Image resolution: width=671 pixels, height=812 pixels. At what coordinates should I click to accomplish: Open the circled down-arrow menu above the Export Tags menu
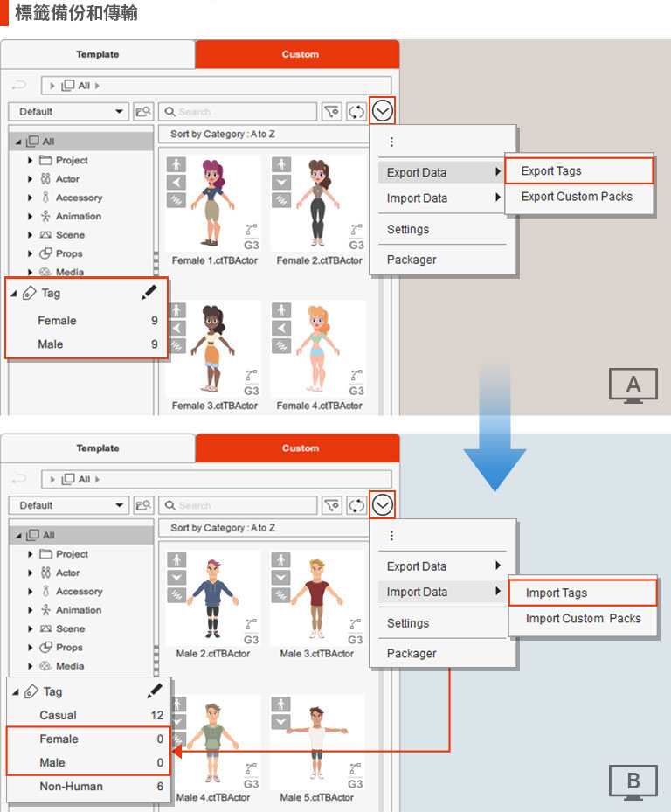pyautogui.click(x=383, y=111)
